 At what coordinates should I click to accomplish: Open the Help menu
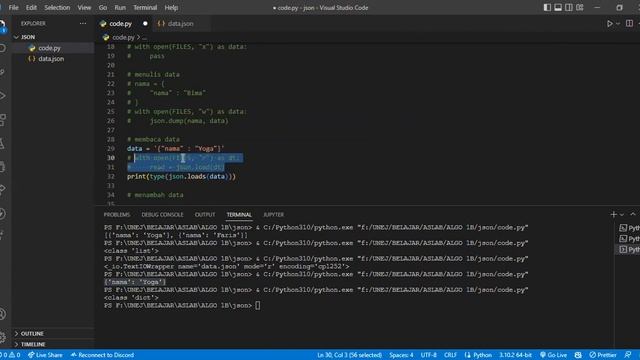point(171,7)
